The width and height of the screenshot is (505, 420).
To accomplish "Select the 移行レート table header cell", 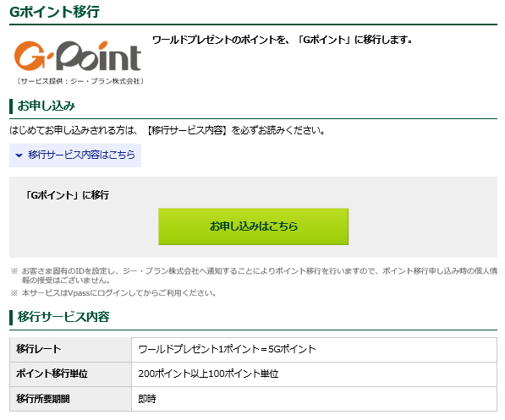I will (70, 349).
